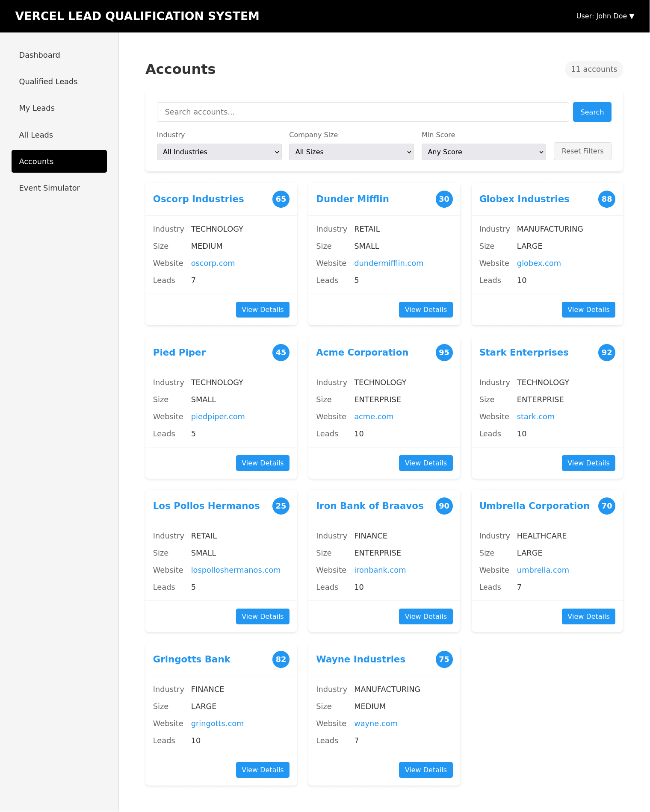The height and width of the screenshot is (812, 650).
Task: Click the Search accounts input field
Action: pos(363,112)
